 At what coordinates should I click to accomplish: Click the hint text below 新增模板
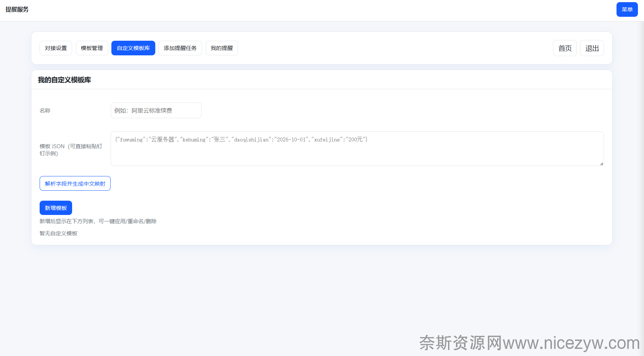point(98,221)
